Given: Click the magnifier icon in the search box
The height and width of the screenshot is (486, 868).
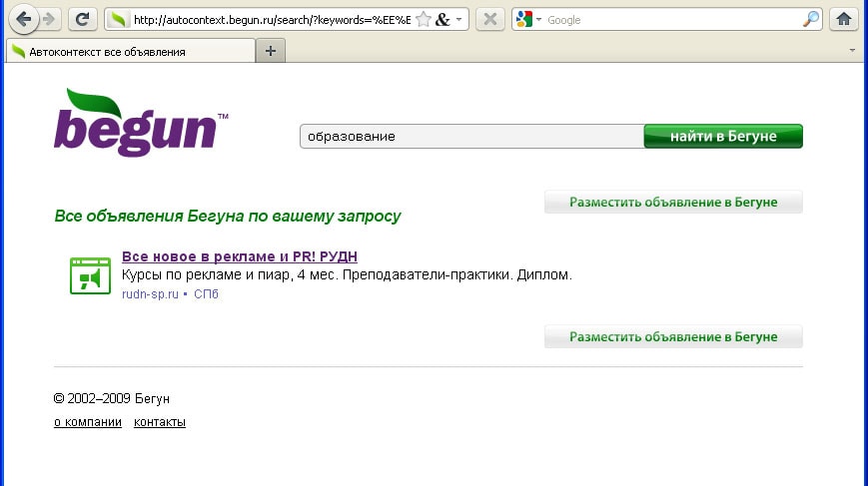Looking at the screenshot, I should click(x=810, y=19).
